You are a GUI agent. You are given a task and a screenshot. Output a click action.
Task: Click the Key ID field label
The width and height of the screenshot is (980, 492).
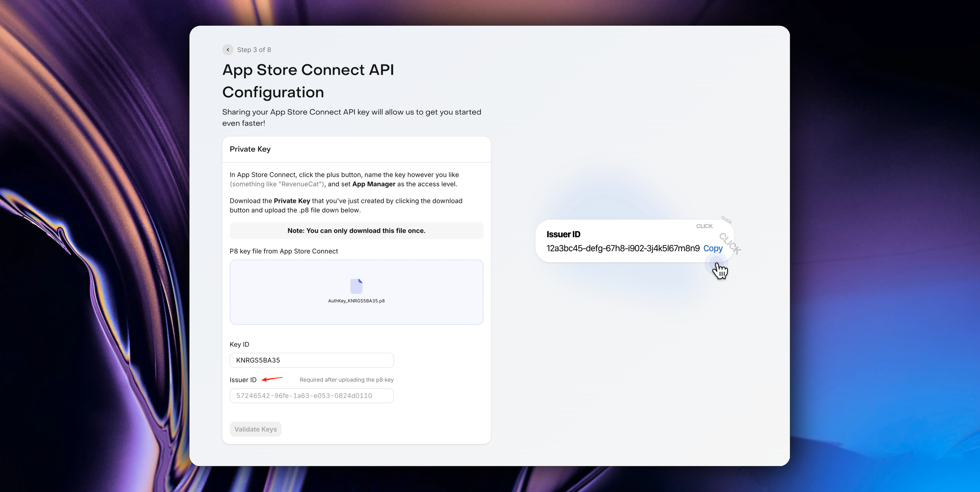click(239, 344)
